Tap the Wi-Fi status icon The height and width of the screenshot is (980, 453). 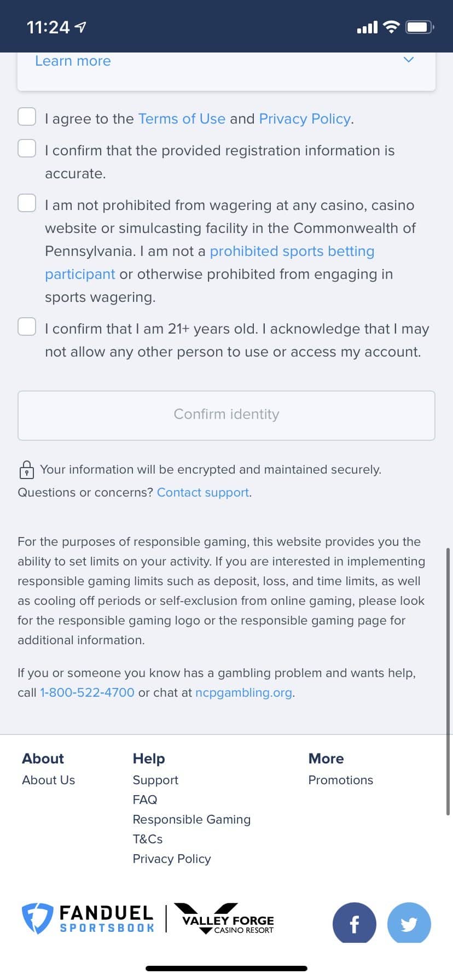click(391, 26)
